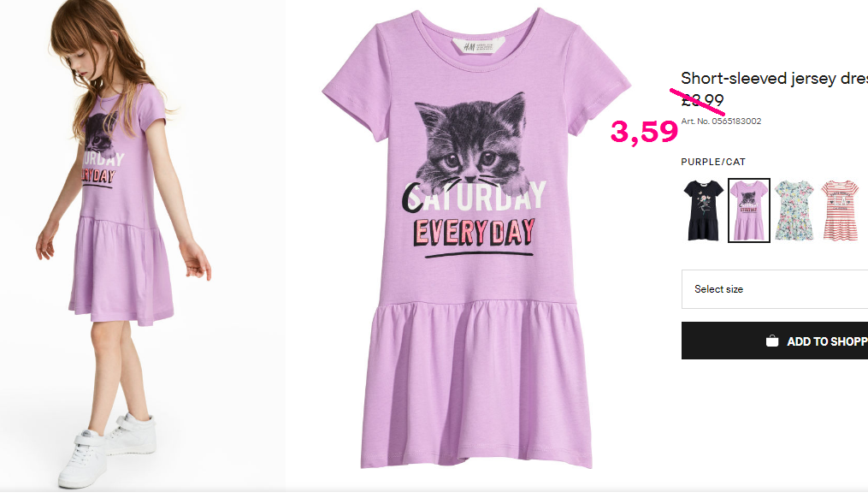This screenshot has height=504, width=868.
Task: Click Add to Shopping bag button
Action: point(775,341)
